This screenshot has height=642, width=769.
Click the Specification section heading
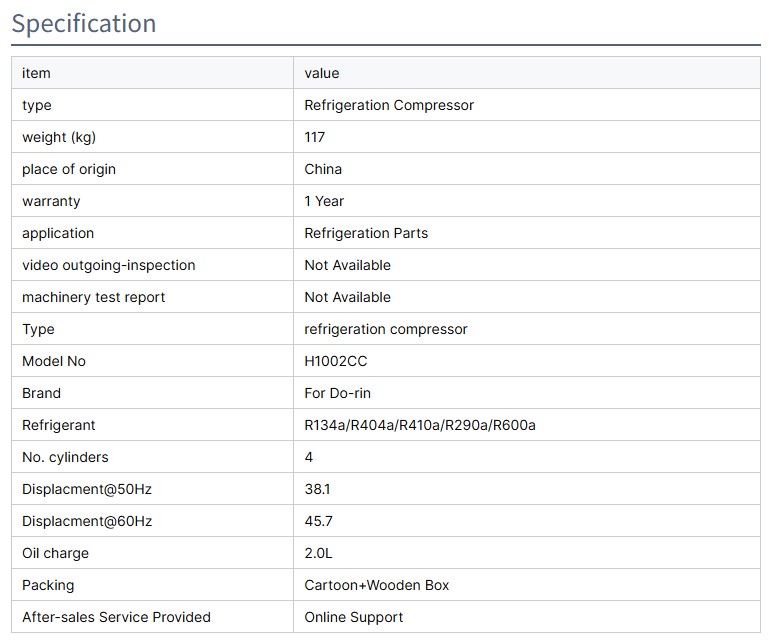[84, 23]
